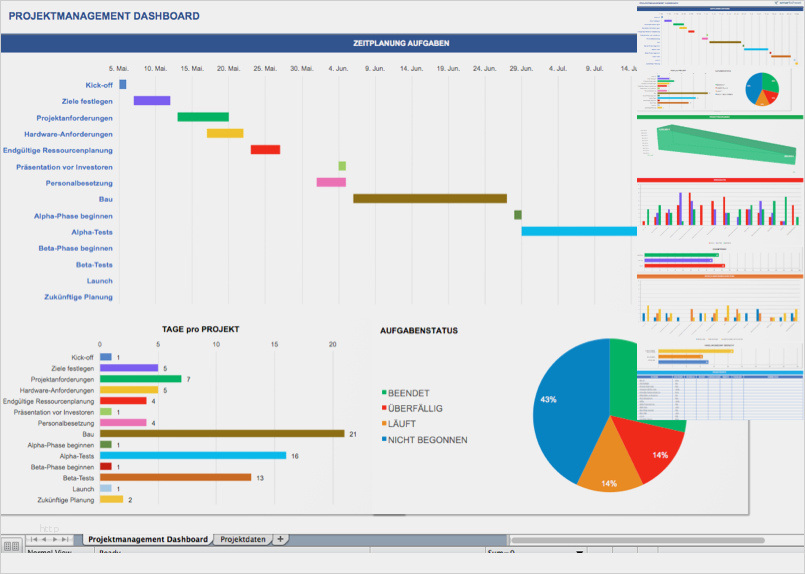Open the Projektmanagement Dashboard sheet tab
The width and height of the screenshot is (805, 574).
tap(148, 539)
